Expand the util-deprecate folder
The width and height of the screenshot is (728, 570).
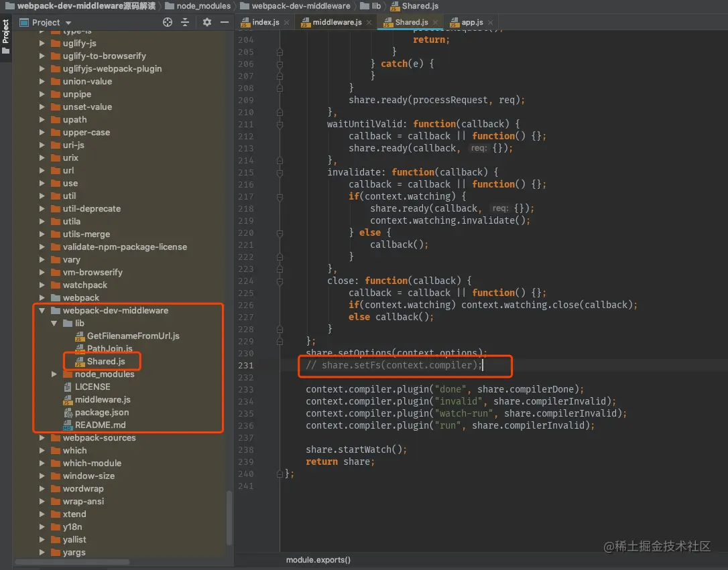[x=42, y=209]
